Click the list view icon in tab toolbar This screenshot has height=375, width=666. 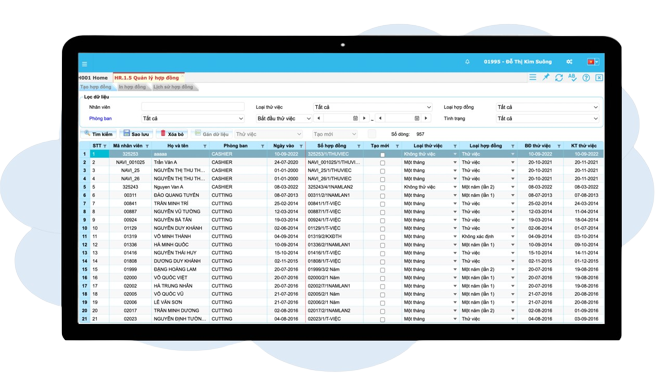click(533, 77)
